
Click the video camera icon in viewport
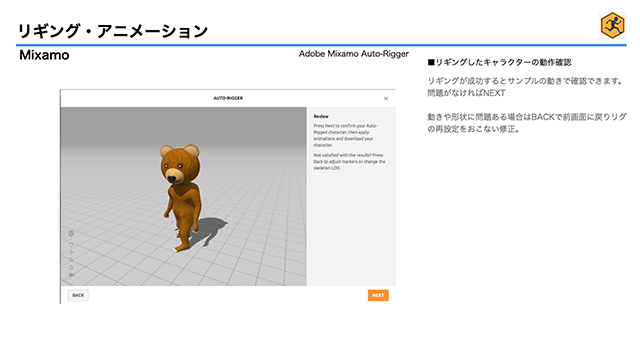coord(71,275)
